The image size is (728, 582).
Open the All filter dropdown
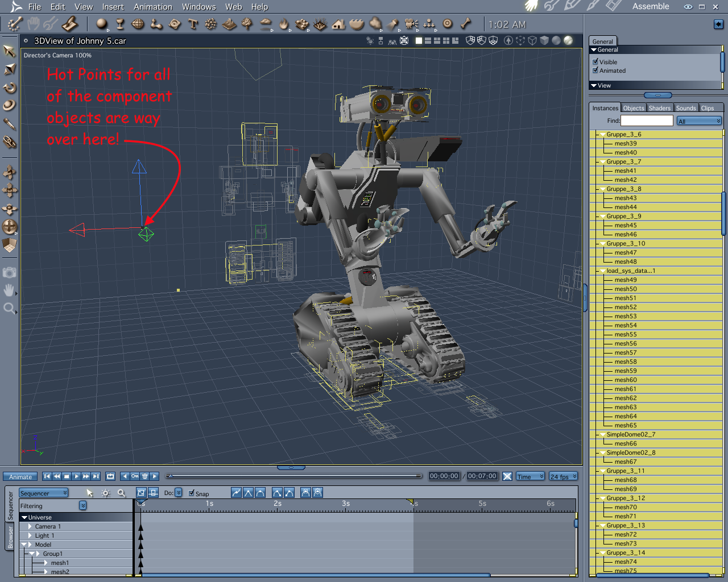pyautogui.click(x=699, y=121)
